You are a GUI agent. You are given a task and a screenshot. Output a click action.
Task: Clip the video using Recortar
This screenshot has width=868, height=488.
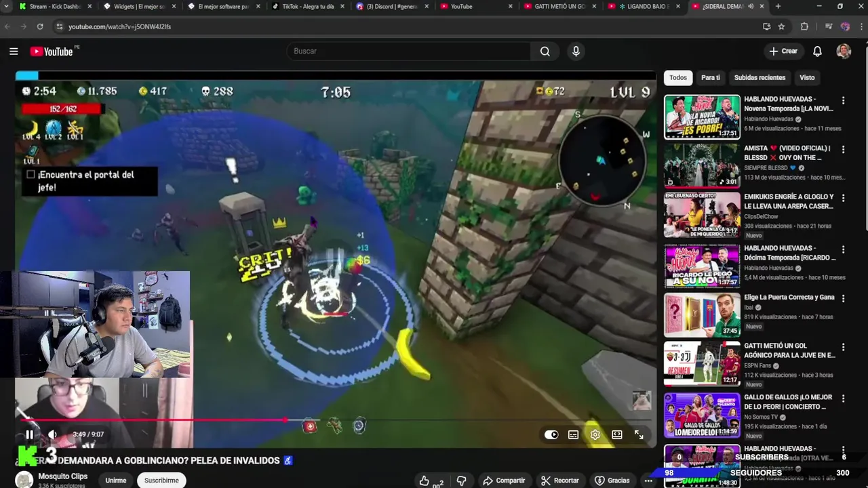559,481
